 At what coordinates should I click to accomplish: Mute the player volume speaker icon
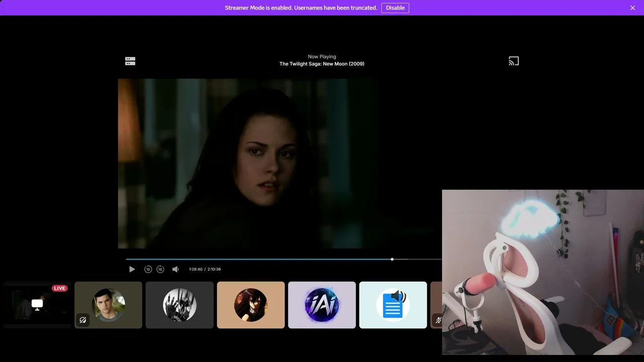175,269
